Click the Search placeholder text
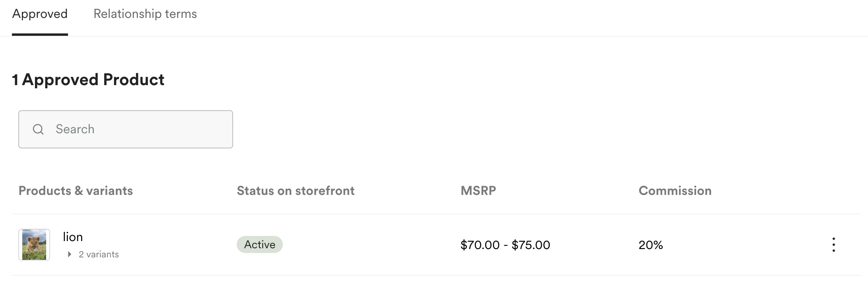 (x=75, y=129)
